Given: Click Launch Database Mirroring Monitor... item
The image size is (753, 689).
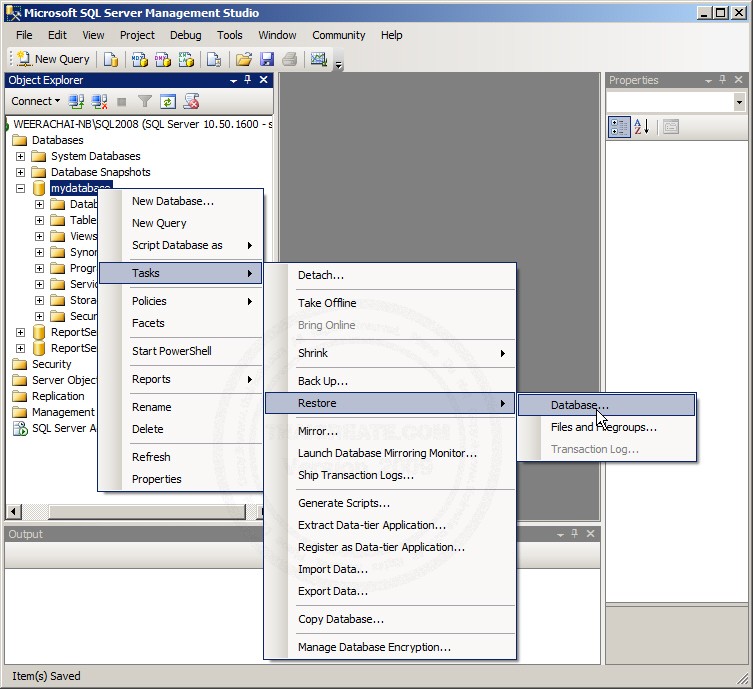Looking at the screenshot, I should pyautogui.click(x=390, y=453).
